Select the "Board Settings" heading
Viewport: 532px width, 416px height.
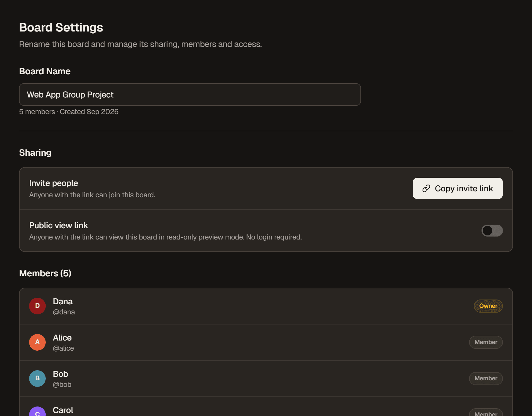coord(61,28)
